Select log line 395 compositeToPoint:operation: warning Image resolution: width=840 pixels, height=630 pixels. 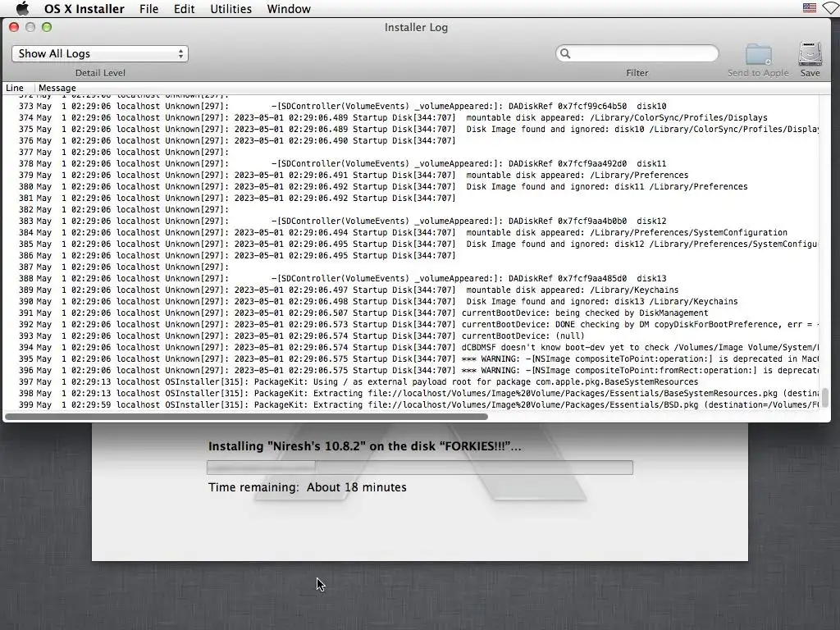(x=412, y=359)
